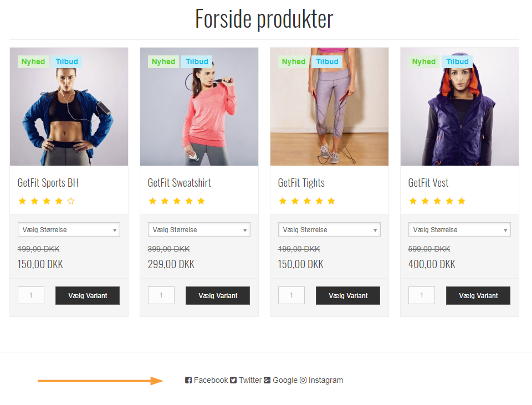
Task: Focus quantity field for GetFit Sweatshirt
Action: (161, 295)
